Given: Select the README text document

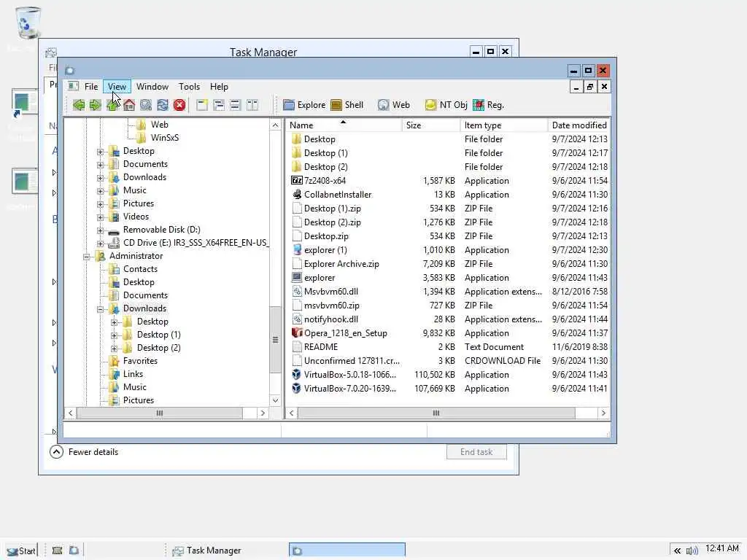Looking at the screenshot, I should tap(321, 346).
